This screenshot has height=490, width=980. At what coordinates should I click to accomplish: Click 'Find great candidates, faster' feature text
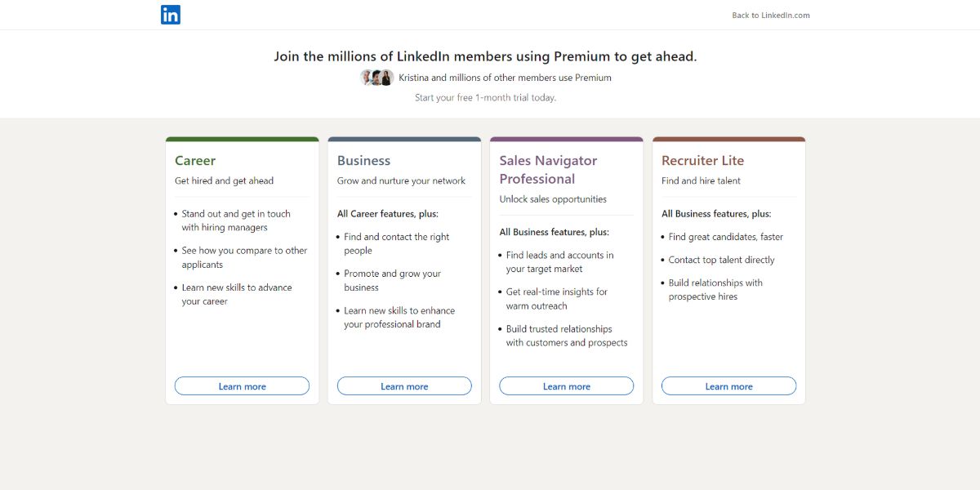(725, 237)
